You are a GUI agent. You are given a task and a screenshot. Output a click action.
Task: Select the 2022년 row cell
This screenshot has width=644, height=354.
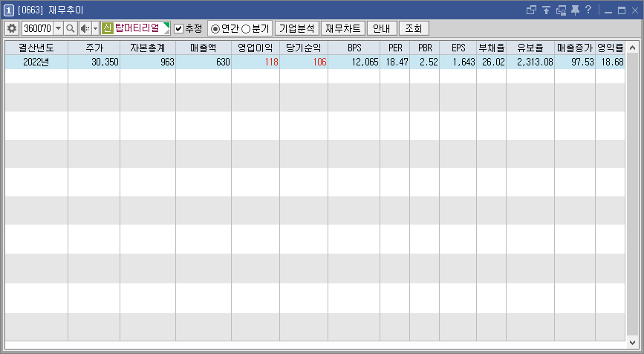click(36, 62)
